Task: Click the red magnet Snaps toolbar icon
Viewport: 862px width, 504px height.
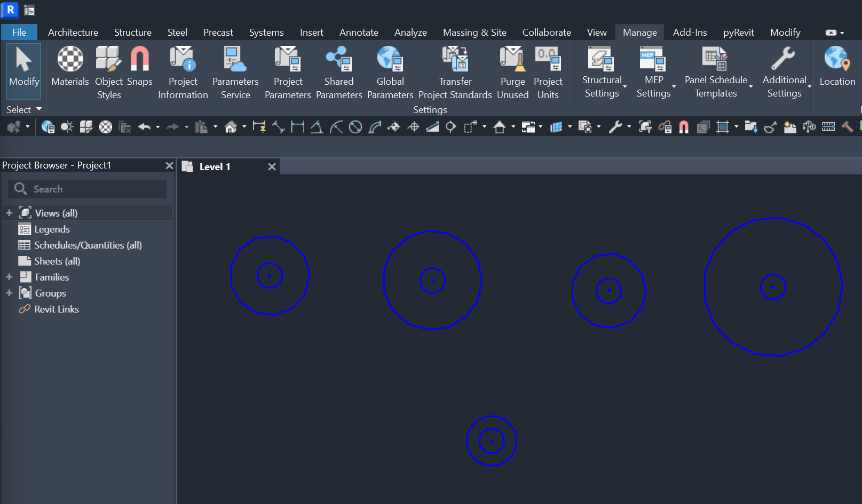Action: click(x=684, y=127)
